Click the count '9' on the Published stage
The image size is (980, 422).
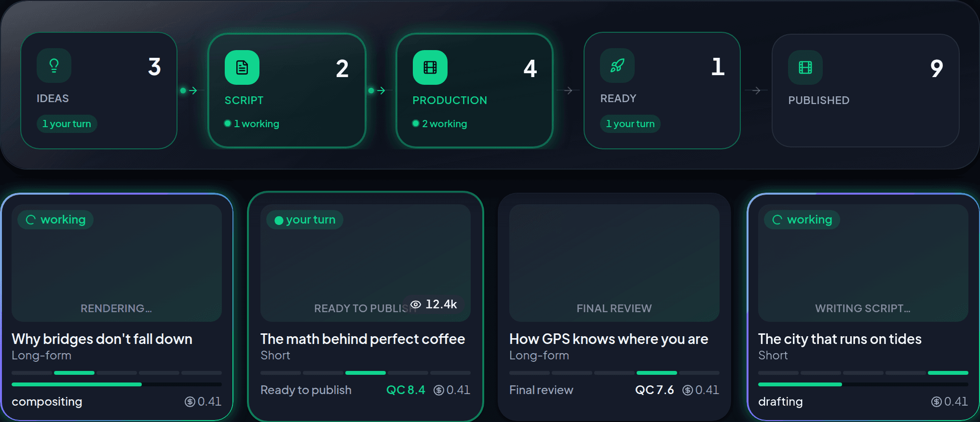(x=937, y=68)
